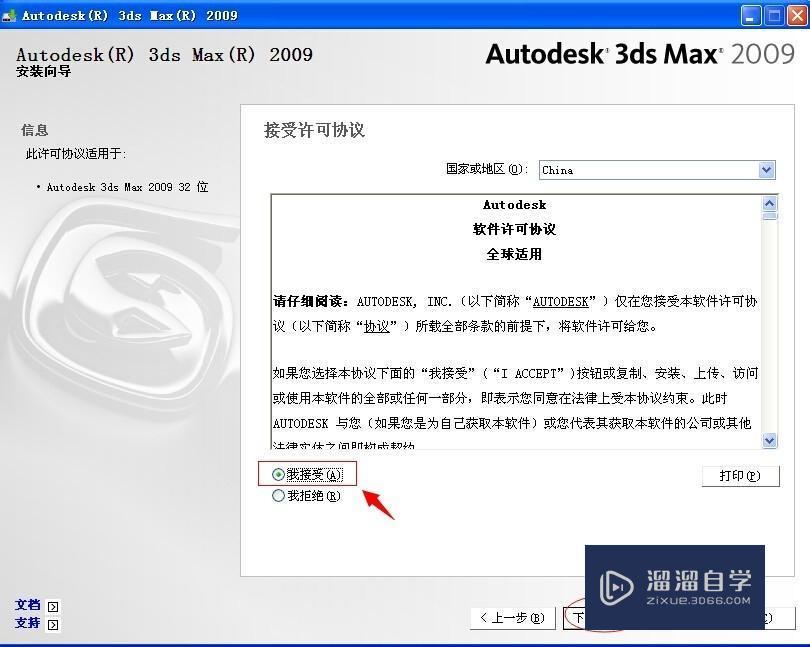Click the dropdown arrow on the China combo box
Screen dimensions: 810x647
pos(766,170)
